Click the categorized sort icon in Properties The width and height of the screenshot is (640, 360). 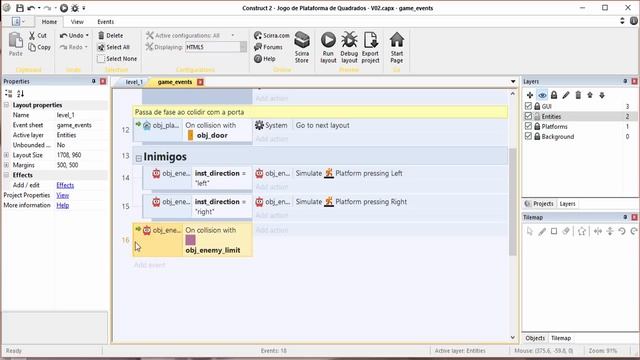[x=9, y=93]
